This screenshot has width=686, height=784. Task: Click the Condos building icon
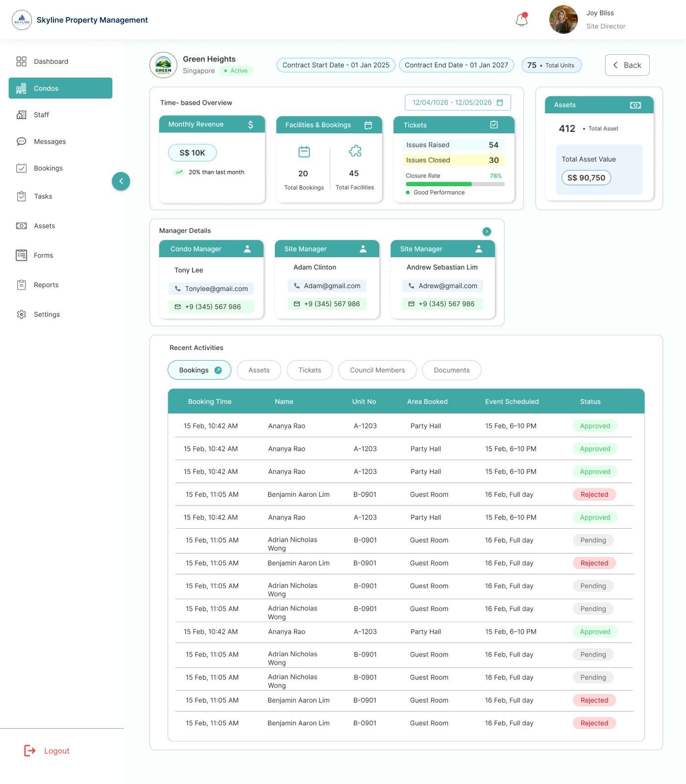(x=21, y=88)
